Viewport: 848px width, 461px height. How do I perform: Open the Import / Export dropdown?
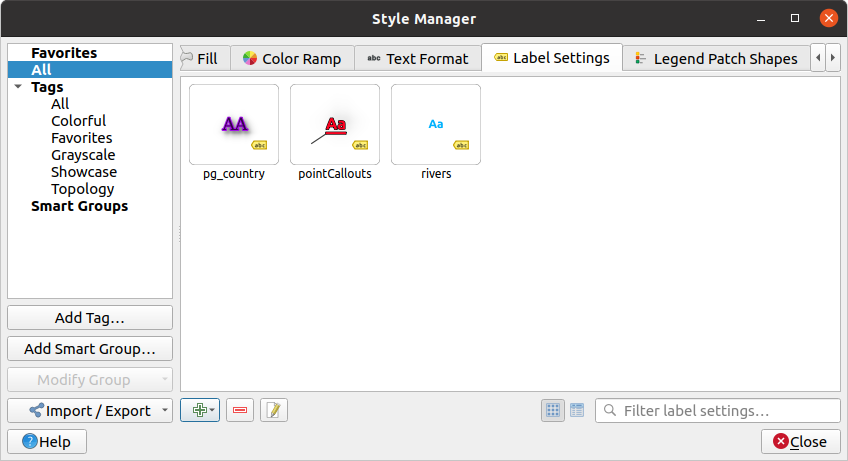click(x=90, y=411)
